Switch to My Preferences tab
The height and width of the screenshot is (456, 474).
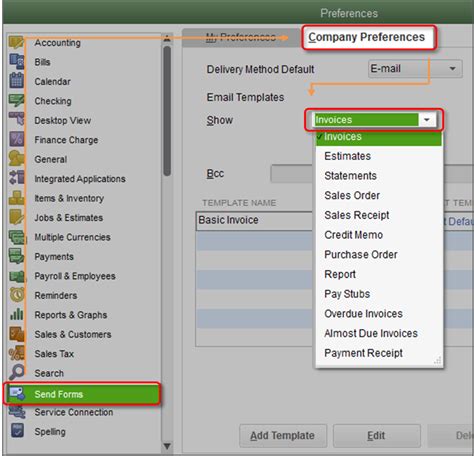click(240, 37)
